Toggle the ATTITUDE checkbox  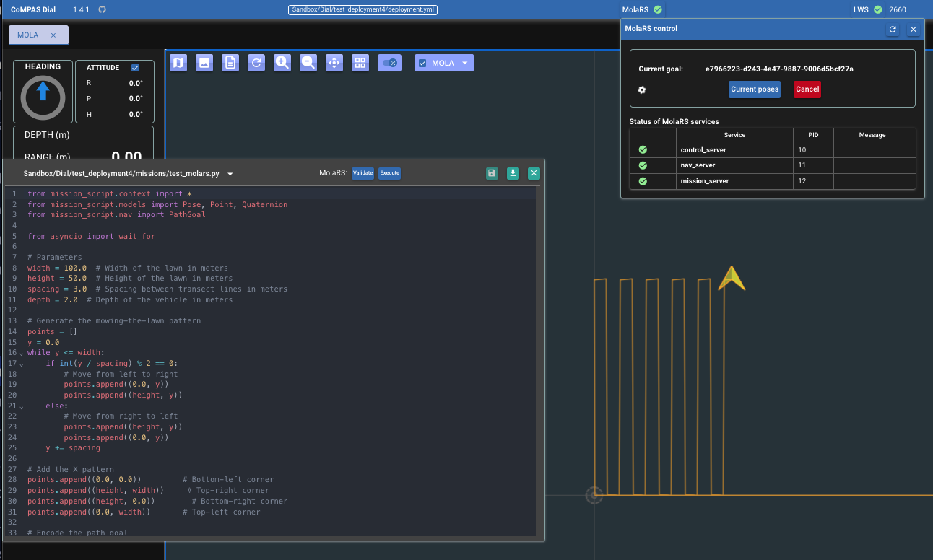tap(135, 68)
